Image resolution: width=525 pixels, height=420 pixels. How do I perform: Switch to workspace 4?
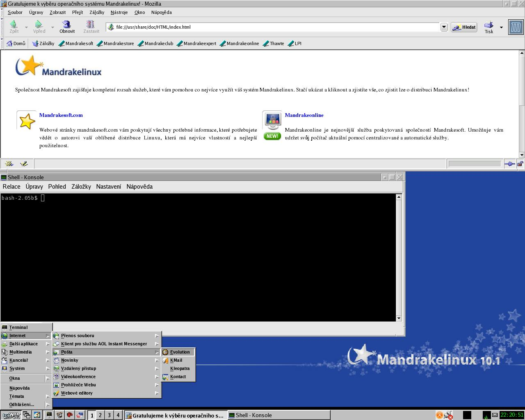[x=118, y=415]
